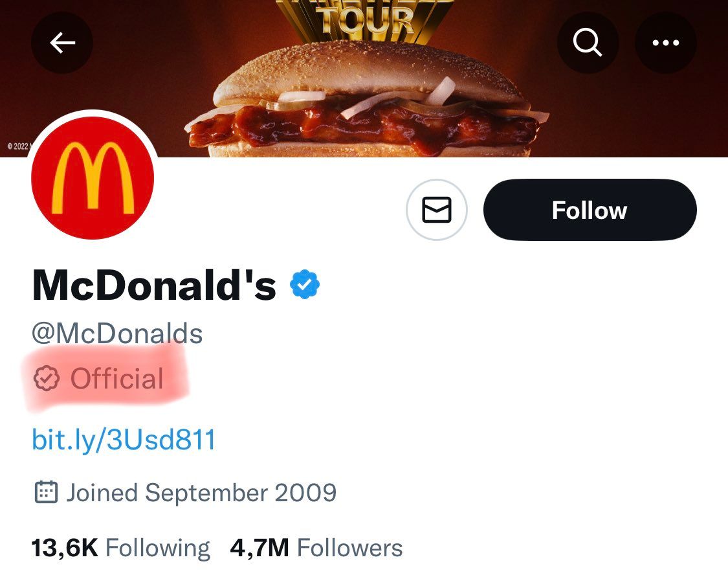Click the gray Official checkmark icon
Viewport: 728px width, 588px height.
tap(46, 379)
